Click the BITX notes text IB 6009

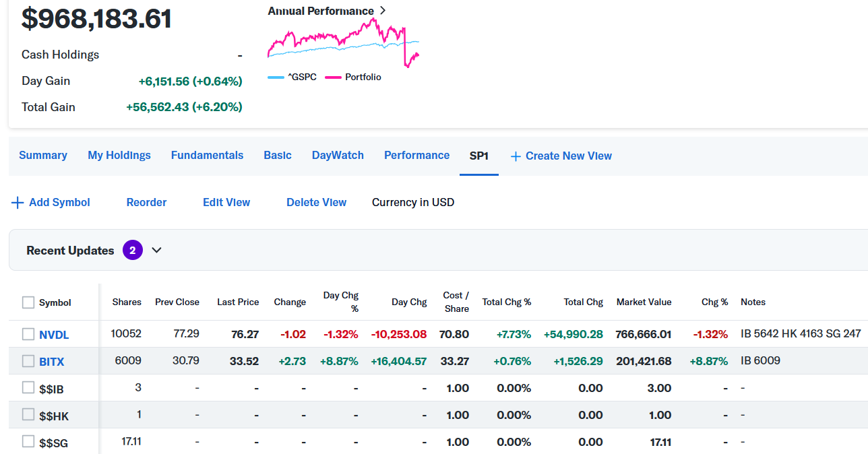[760, 360]
